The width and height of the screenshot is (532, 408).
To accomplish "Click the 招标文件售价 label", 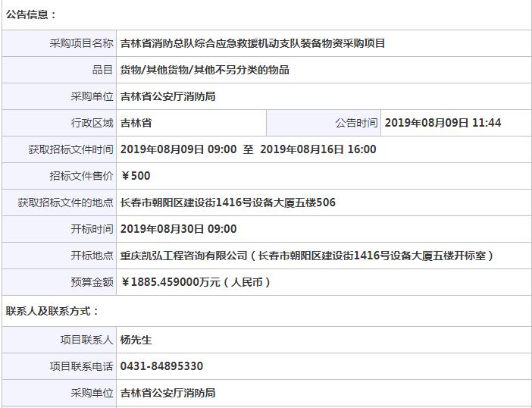I will pos(81,176).
